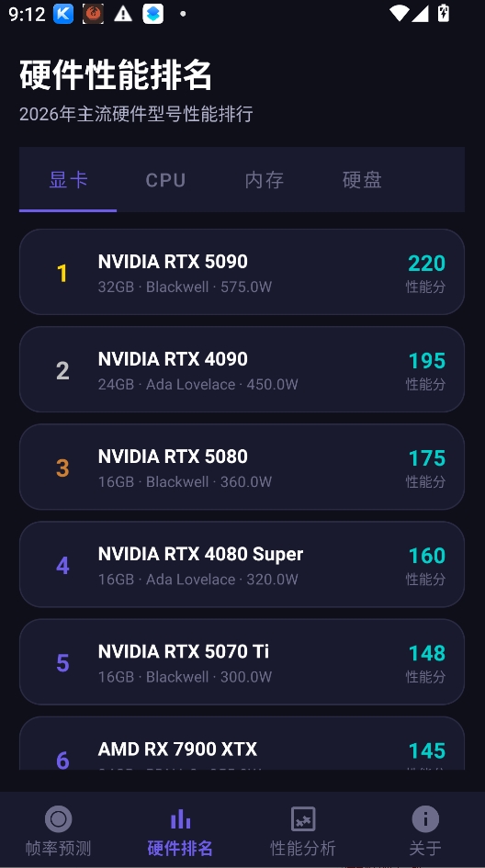Tap the Wi-Fi signal status icon
Viewport: 485px width, 868px height.
click(x=400, y=13)
